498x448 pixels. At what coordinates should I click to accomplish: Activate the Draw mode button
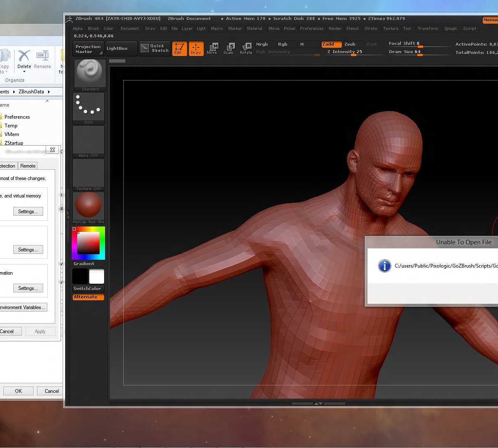tap(196, 49)
